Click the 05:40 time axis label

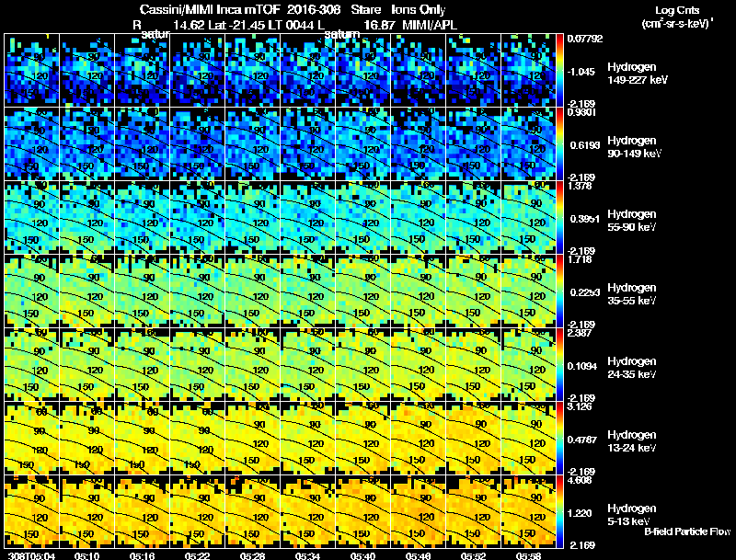pyautogui.click(x=362, y=555)
